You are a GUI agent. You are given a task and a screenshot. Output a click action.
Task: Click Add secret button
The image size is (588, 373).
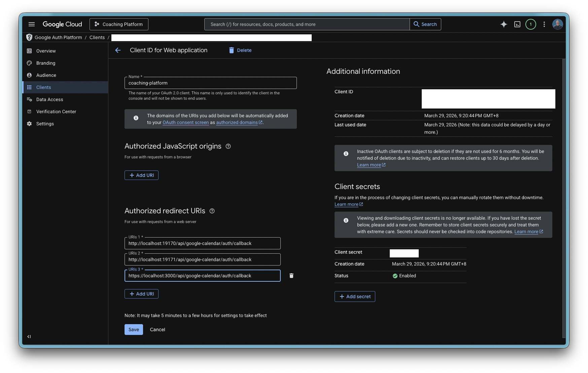355,297
